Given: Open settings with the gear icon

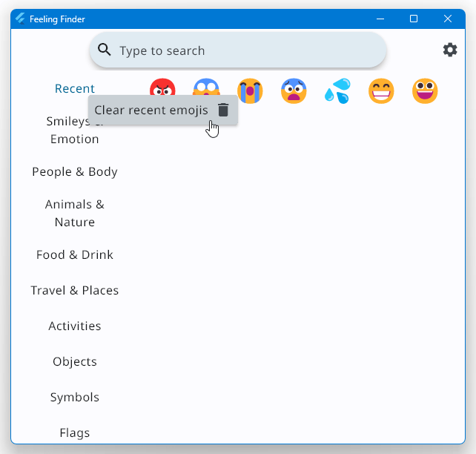Looking at the screenshot, I should tap(450, 50).
